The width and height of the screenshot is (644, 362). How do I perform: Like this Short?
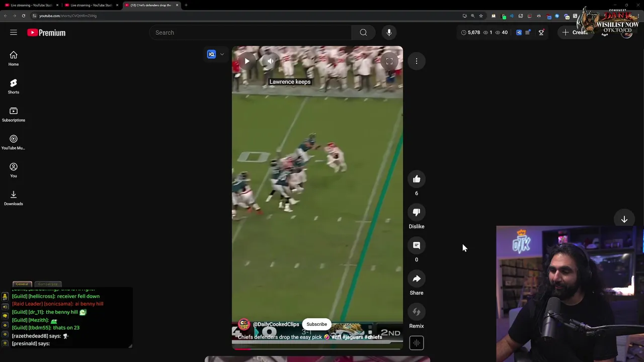417,179
